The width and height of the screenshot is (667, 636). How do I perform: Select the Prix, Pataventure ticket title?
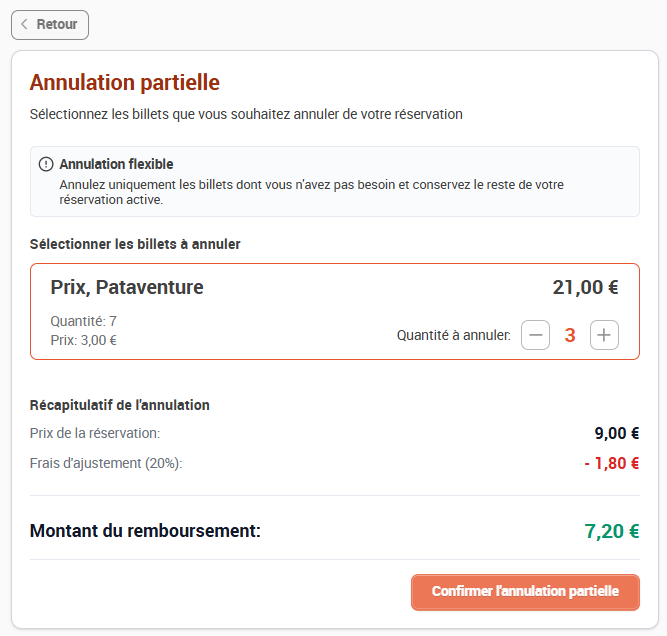(127, 287)
